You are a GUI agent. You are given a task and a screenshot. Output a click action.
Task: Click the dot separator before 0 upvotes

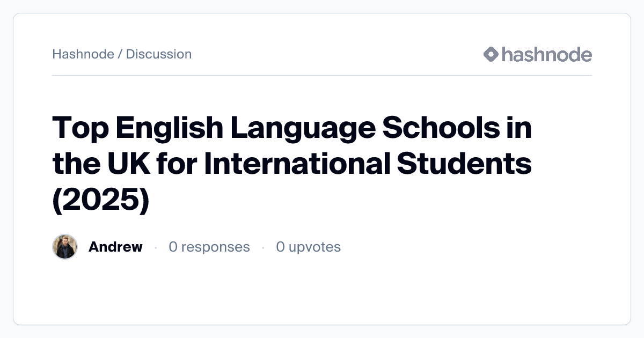pos(263,247)
